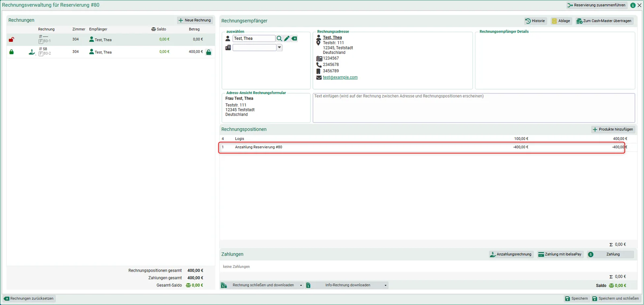Select the Anzahlung Reservierung #80 position

pyautogui.click(x=428, y=147)
